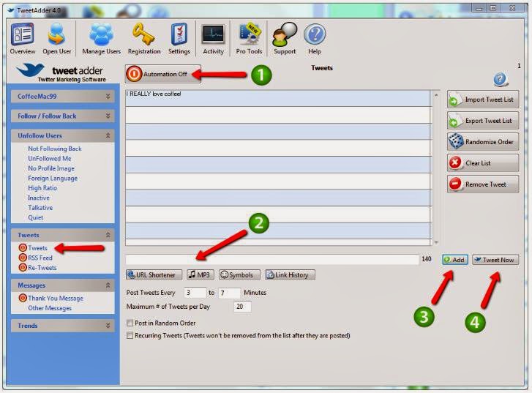Select Foreign Language filter
The image size is (532, 393).
coord(53,178)
